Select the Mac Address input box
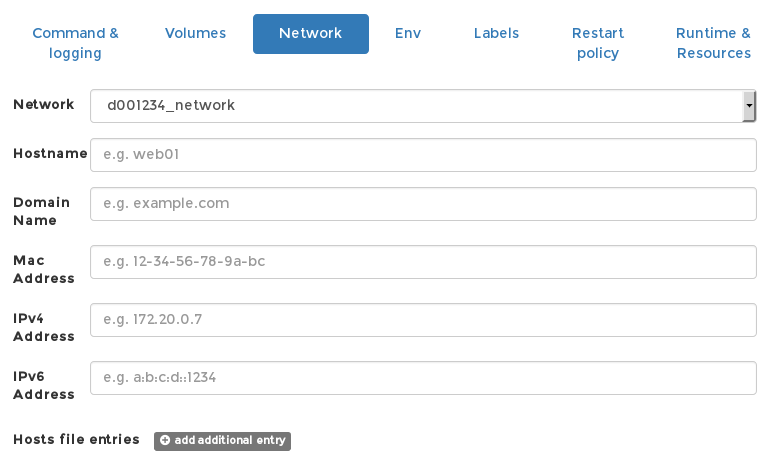779x458 pixels. pos(423,262)
